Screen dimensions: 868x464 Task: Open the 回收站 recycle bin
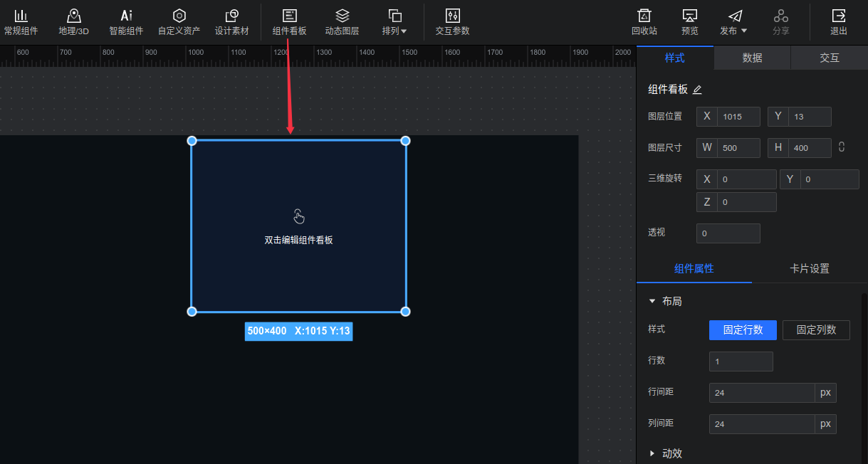point(644,22)
